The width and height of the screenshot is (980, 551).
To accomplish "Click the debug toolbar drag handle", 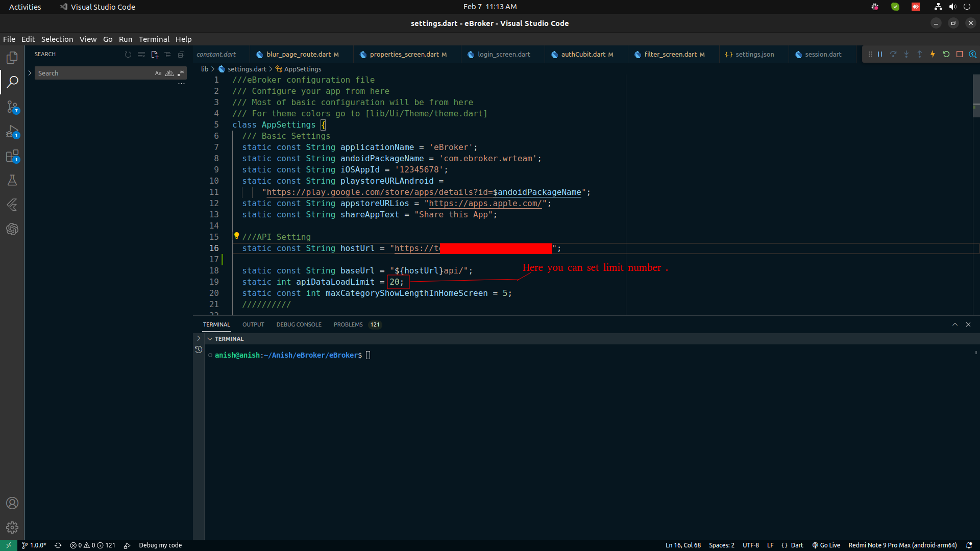I will click(870, 54).
